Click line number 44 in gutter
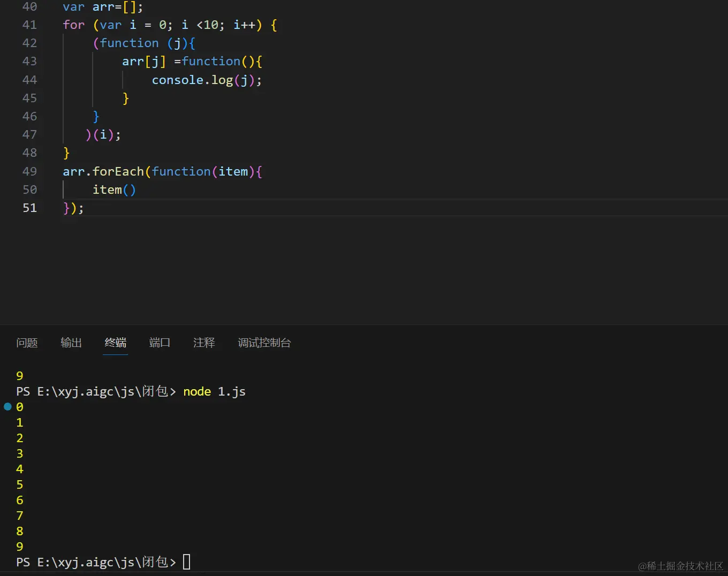This screenshot has width=728, height=576. pyautogui.click(x=29, y=80)
